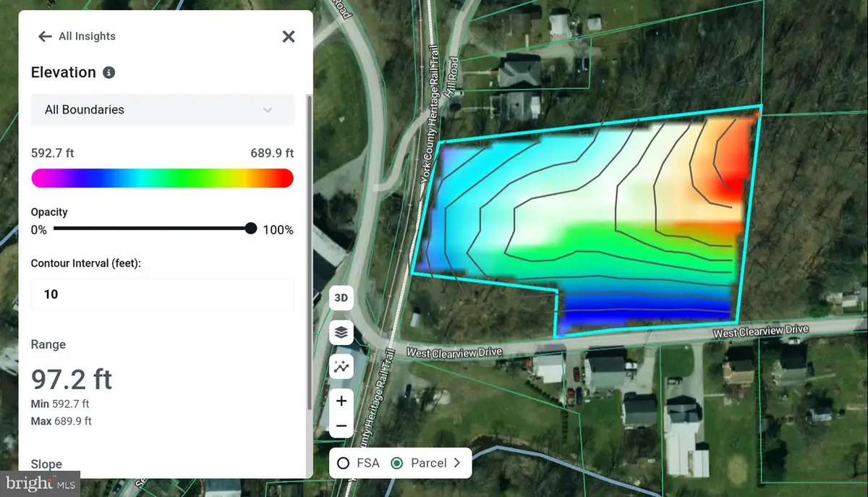Switch the map to 3D view

pos(341,298)
